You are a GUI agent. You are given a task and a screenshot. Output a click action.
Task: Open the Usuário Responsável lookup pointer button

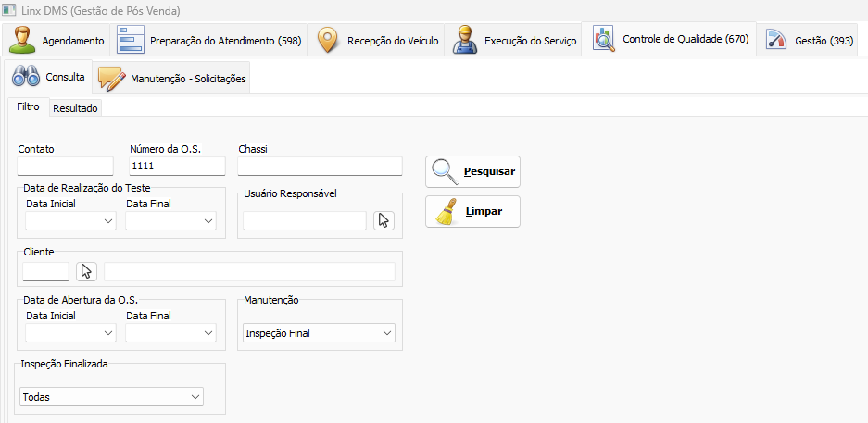384,220
